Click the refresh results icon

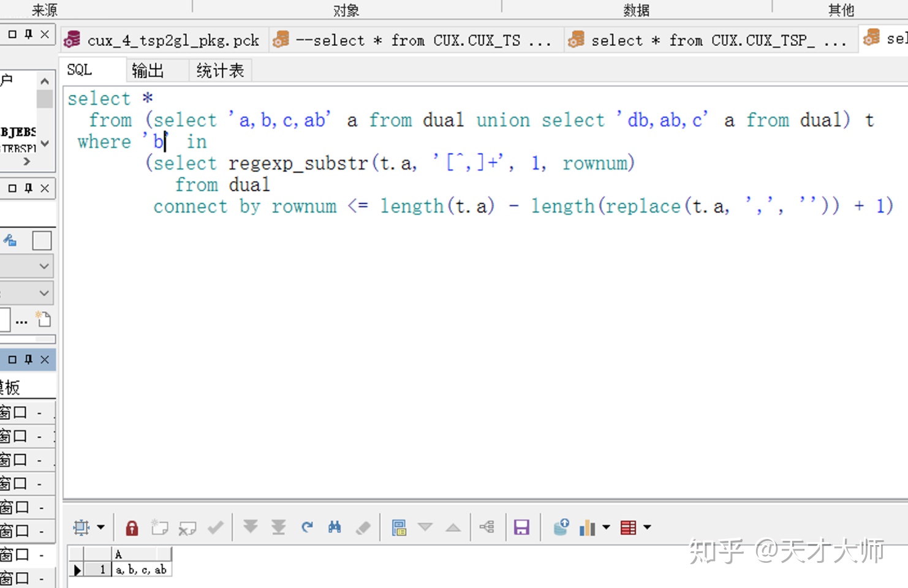(x=307, y=527)
